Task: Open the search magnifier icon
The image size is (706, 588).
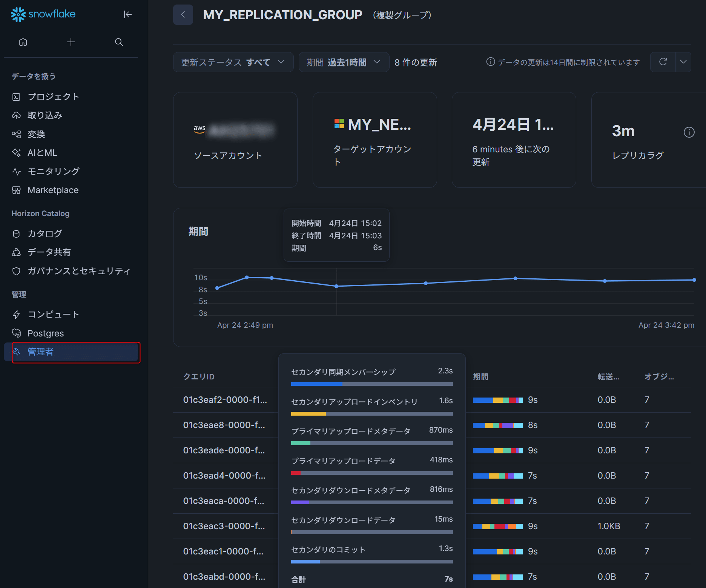Action: tap(119, 42)
